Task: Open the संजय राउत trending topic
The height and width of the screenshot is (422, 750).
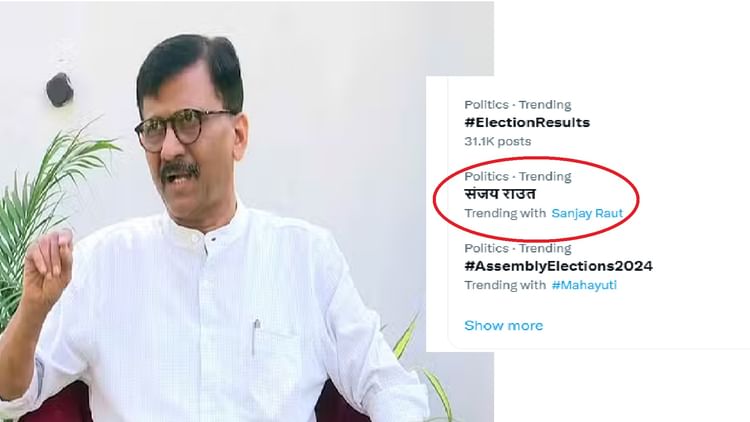Action: [500, 194]
